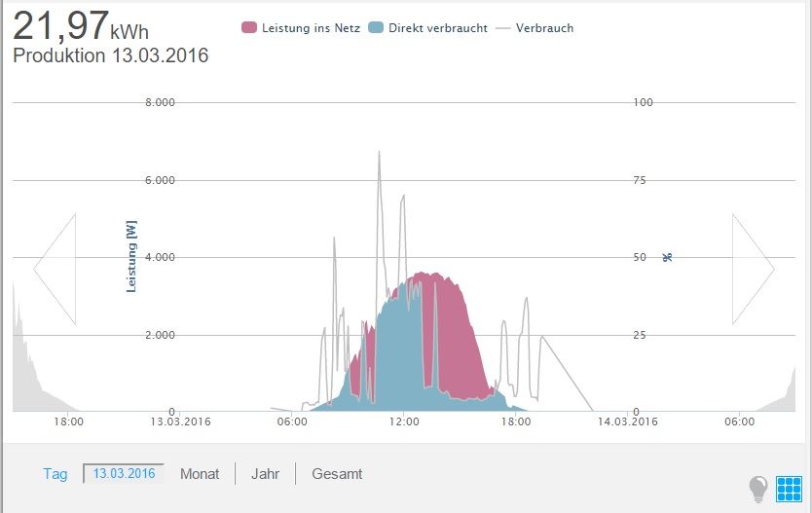Go to the previous day with left arrow

pos(56,269)
